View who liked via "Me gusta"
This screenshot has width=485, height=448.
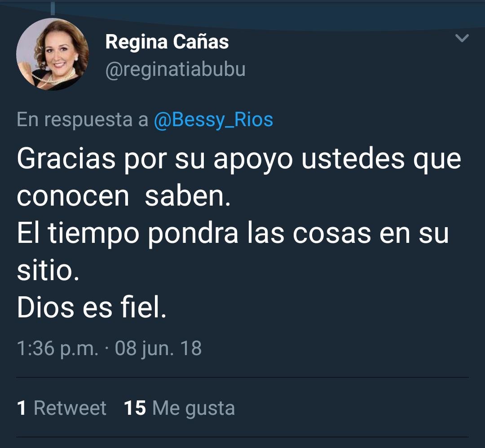point(194,408)
